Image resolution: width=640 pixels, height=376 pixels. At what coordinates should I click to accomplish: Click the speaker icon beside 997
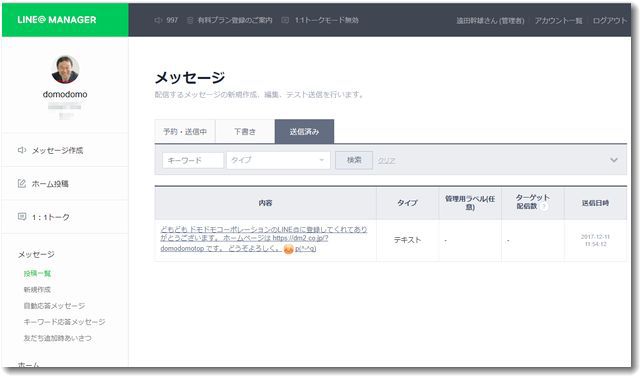click(158, 20)
